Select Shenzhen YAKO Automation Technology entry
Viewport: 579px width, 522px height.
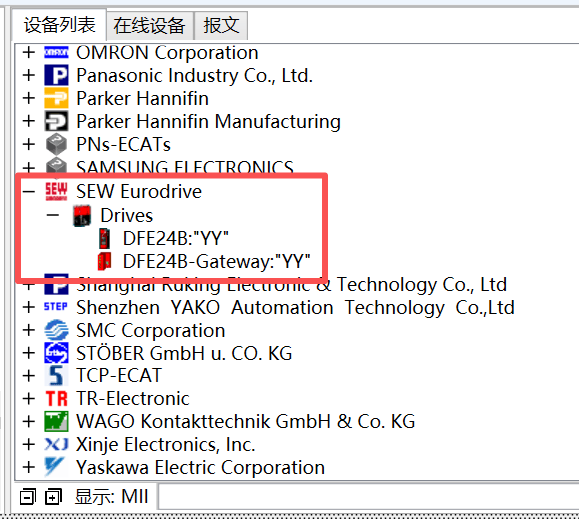pos(295,307)
